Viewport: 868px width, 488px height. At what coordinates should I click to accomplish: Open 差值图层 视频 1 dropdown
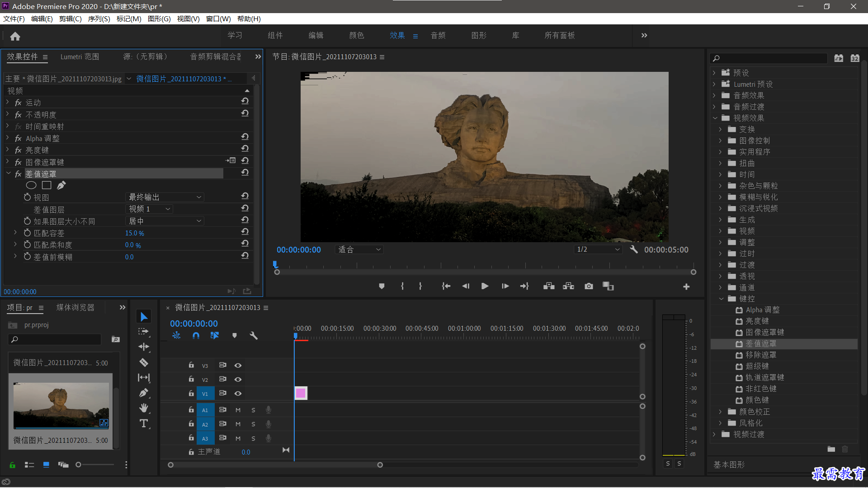click(x=149, y=209)
